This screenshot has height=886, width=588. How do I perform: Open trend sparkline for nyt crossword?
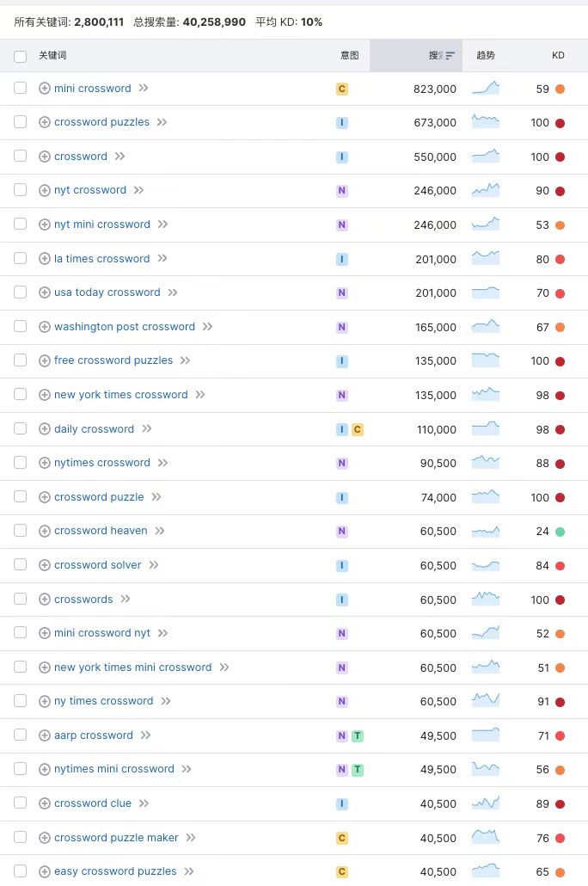(x=486, y=190)
